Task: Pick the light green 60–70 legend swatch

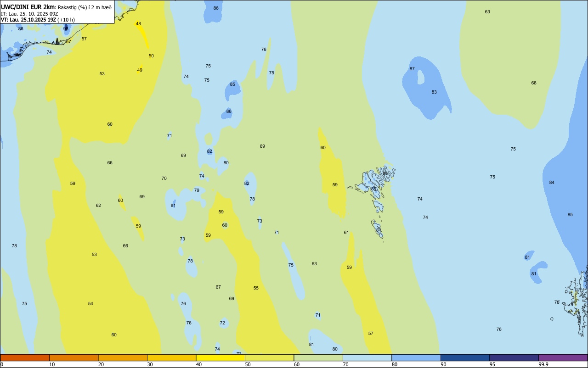Action: coord(318,357)
